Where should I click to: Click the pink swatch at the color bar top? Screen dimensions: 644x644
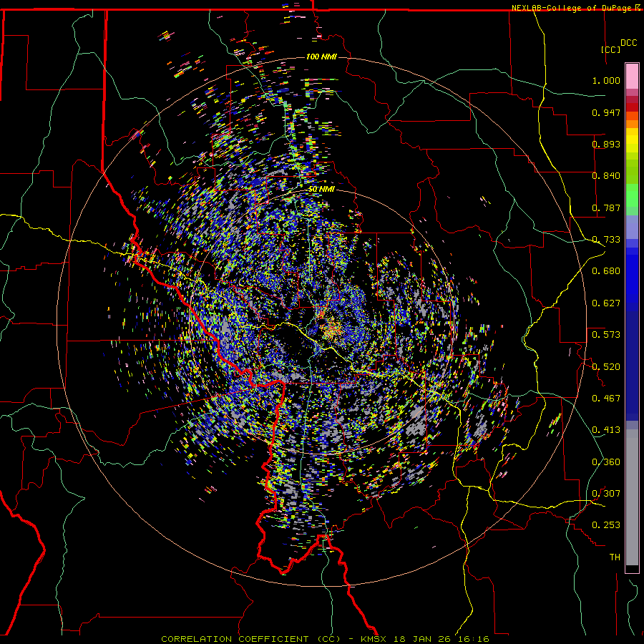tap(632, 76)
